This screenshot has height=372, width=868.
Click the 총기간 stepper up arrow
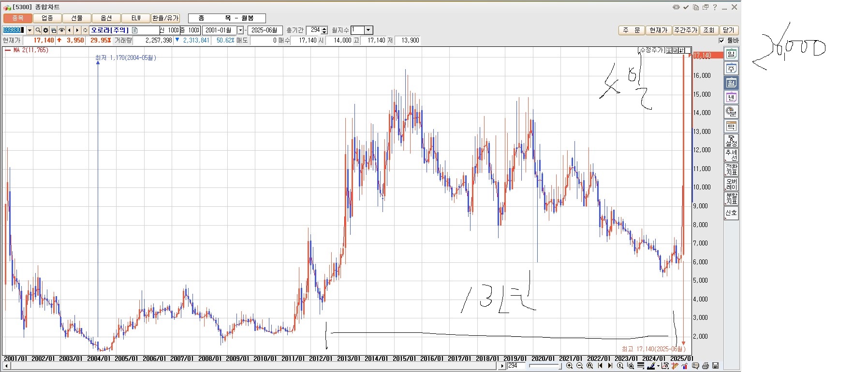pyautogui.click(x=324, y=28)
